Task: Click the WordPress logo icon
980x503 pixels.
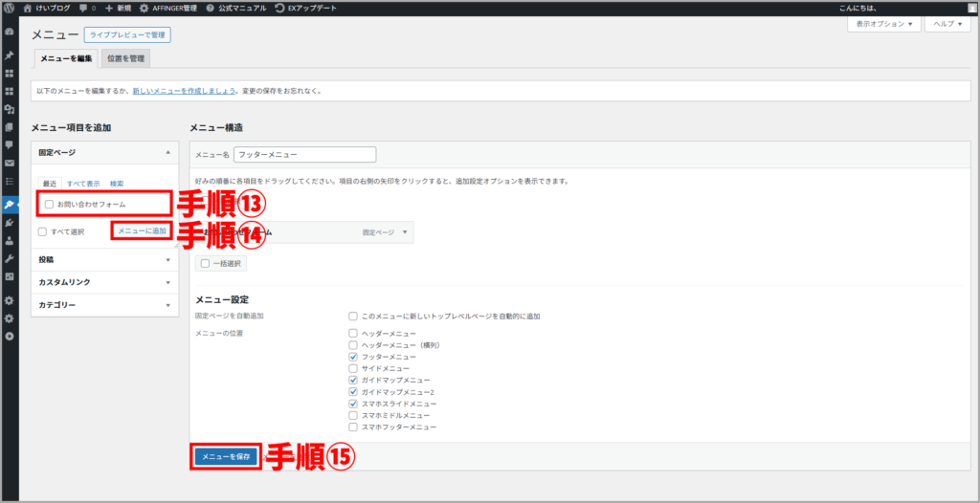Action: 10,8
